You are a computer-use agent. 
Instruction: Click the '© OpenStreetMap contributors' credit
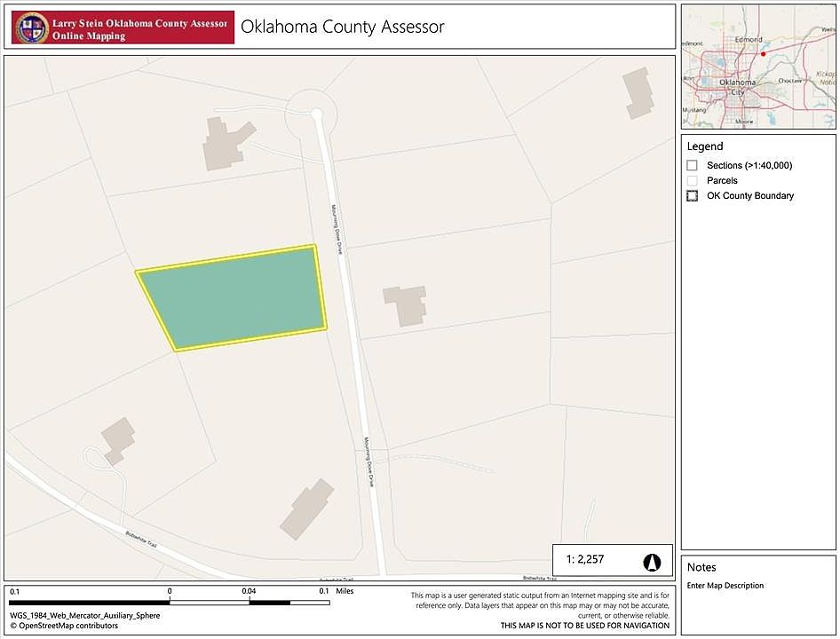pyautogui.click(x=64, y=626)
